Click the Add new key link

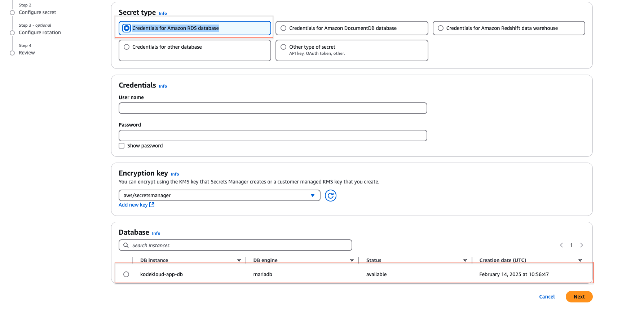(x=133, y=205)
